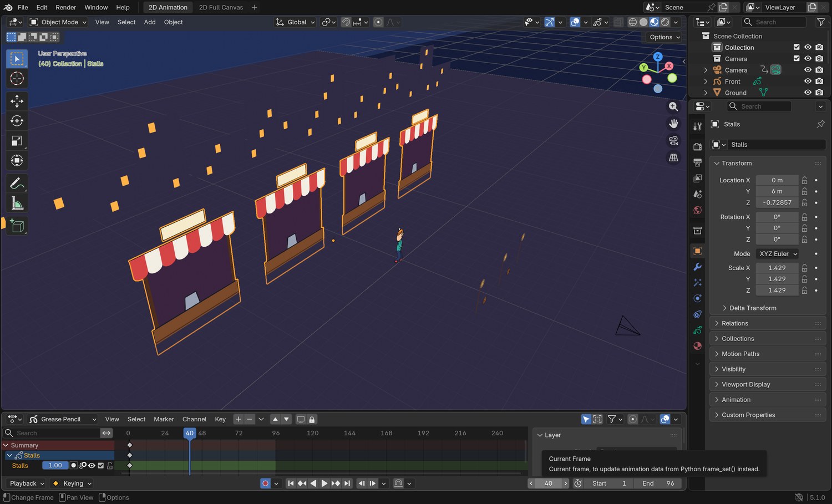Click the Stalls layer opacity slider
Screen dimensions: 832x504
coord(55,466)
